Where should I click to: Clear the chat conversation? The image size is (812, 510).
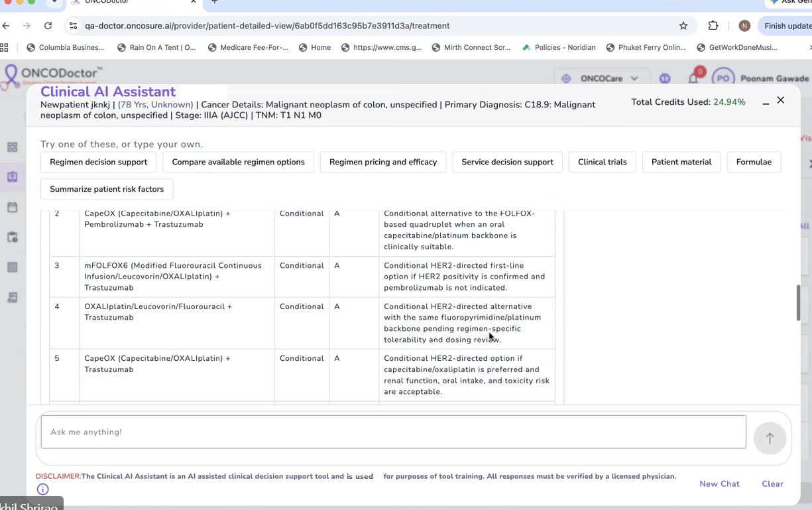tap(772, 483)
